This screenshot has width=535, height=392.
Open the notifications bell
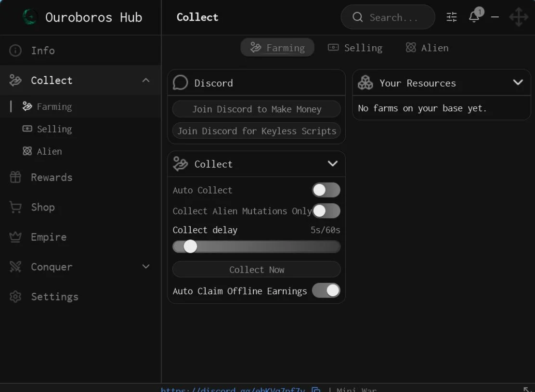coord(474,16)
